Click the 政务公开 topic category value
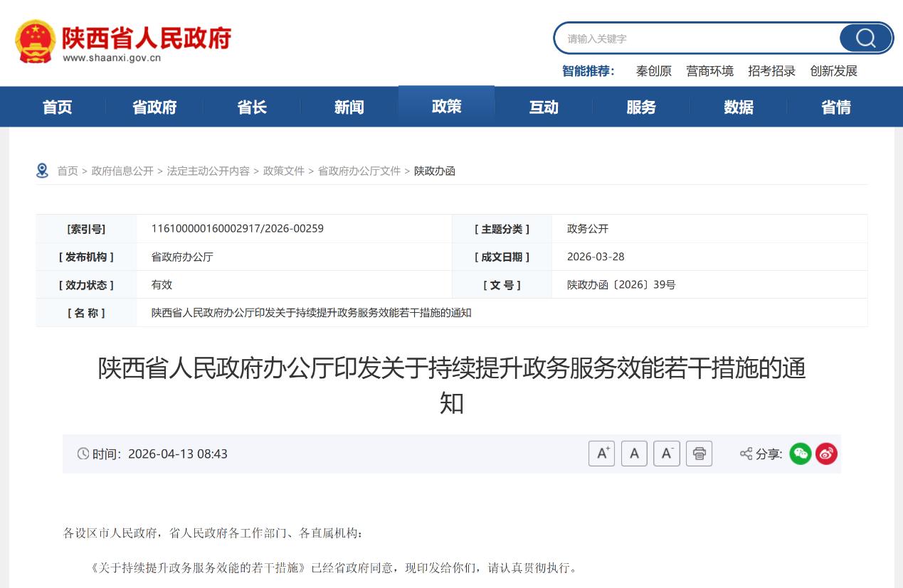The height and width of the screenshot is (588, 903). [x=588, y=228]
